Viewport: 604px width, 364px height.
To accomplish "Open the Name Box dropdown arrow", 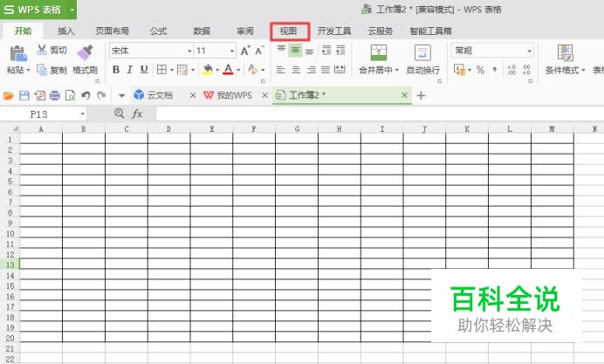I will point(82,114).
